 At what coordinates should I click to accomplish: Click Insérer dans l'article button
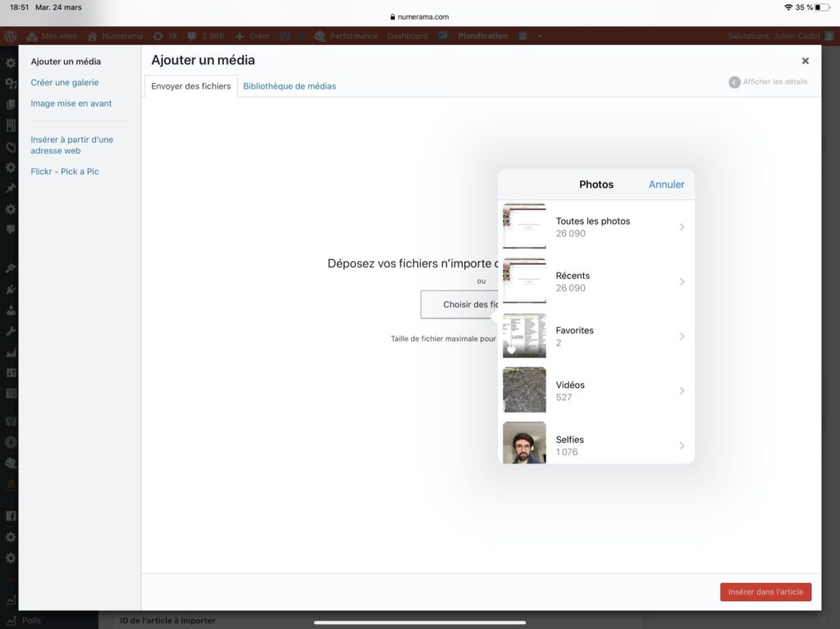click(765, 592)
